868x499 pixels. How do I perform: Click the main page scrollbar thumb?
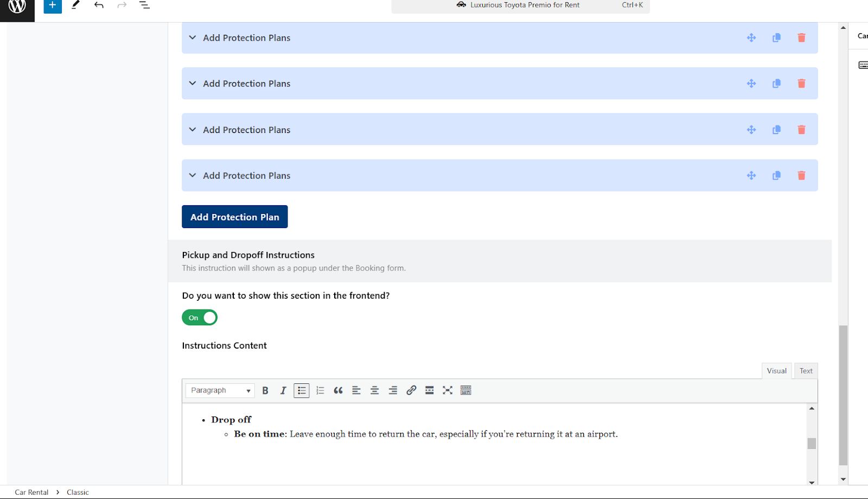(843, 395)
